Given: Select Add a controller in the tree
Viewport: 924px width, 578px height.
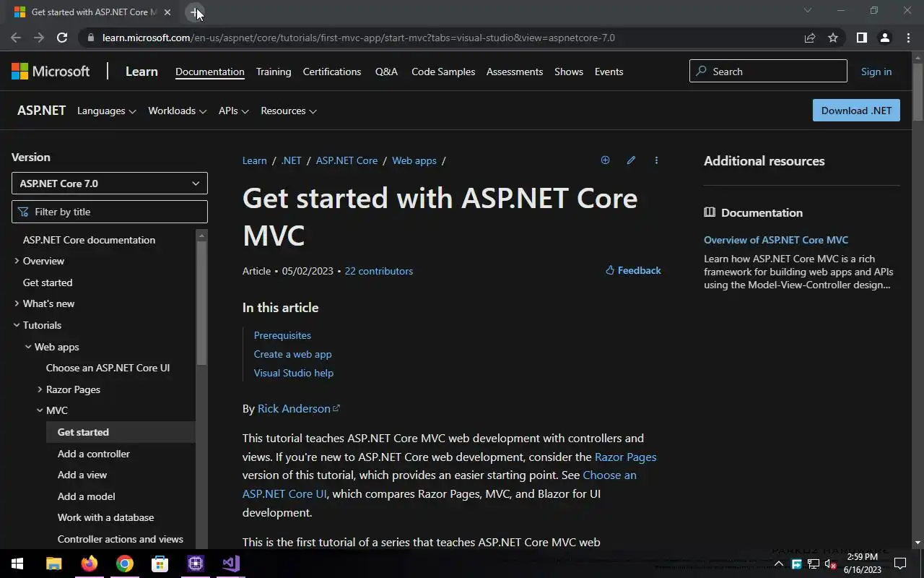Looking at the screenshot, I should (94, 454).
